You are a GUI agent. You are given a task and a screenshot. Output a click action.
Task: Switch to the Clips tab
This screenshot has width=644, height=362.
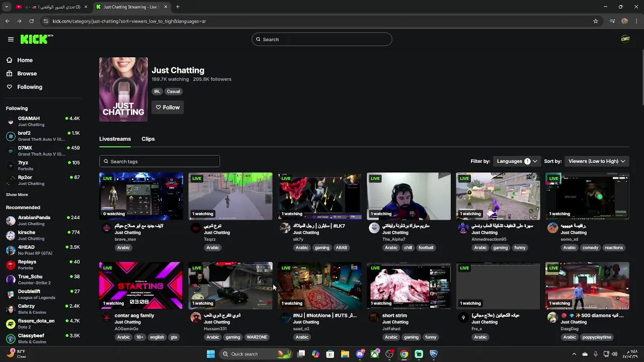(x=148, y=139)
